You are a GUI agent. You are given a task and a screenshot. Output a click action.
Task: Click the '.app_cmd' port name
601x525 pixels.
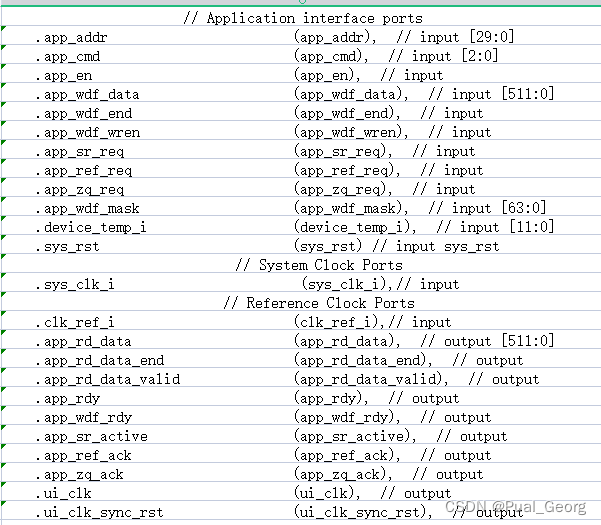(68, 57)
